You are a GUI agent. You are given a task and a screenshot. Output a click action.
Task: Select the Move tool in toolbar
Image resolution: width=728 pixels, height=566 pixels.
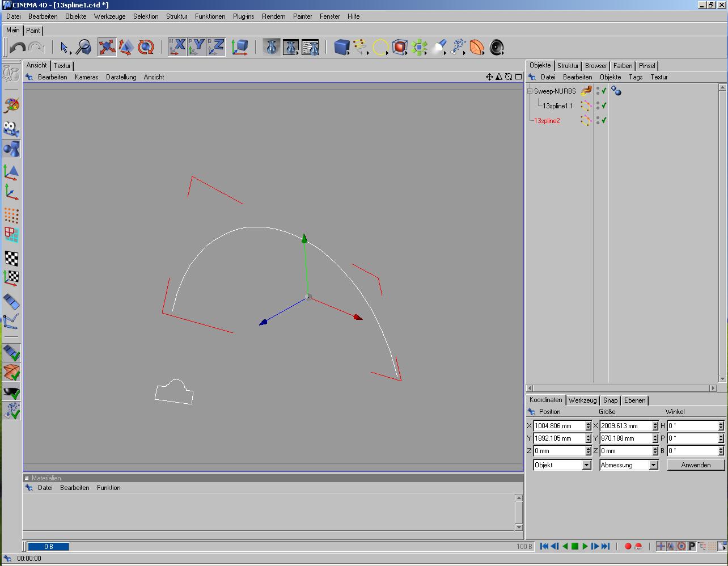coord(107,47)
